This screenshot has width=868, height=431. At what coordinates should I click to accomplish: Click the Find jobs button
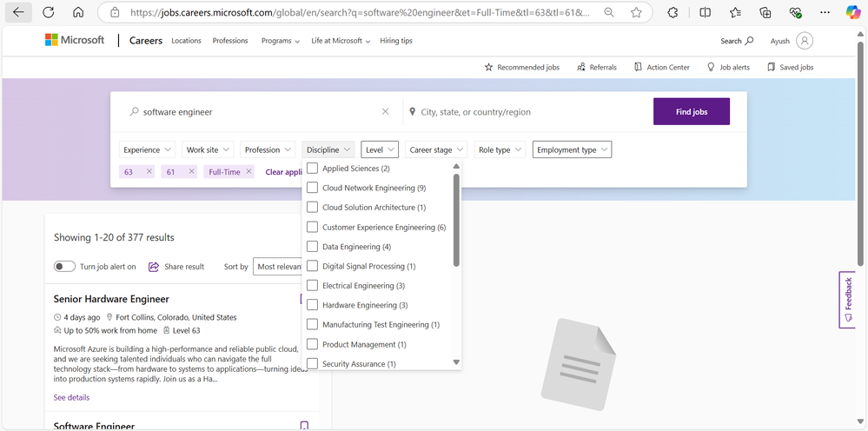(x=692, y=112)
